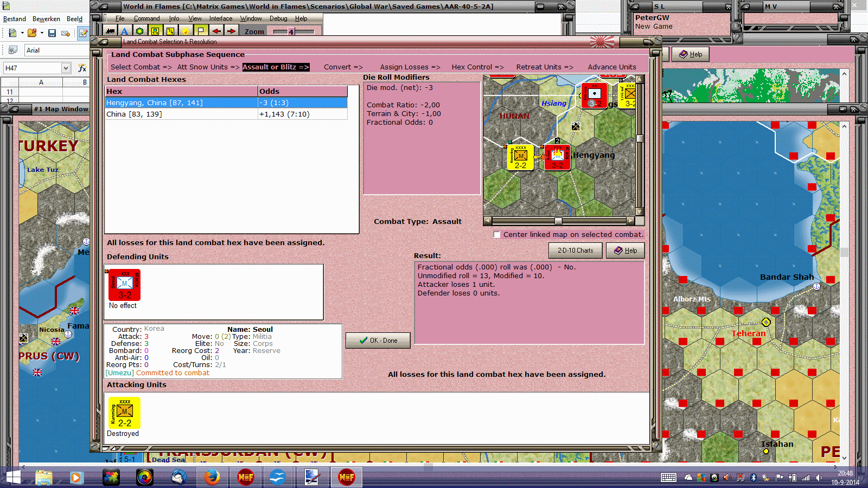868x488 pixels.
Task: Click the function wizard fx icon
Action: pos(82,68)
